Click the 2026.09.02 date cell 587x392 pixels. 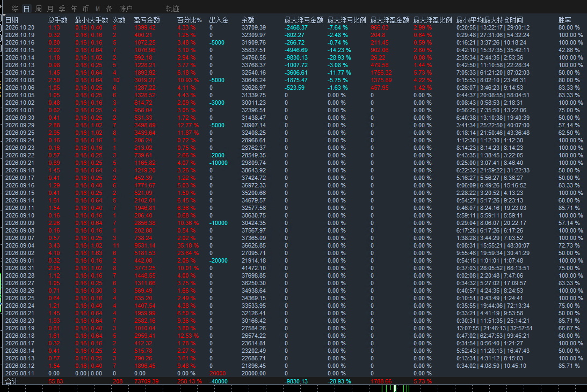[20, 253]
